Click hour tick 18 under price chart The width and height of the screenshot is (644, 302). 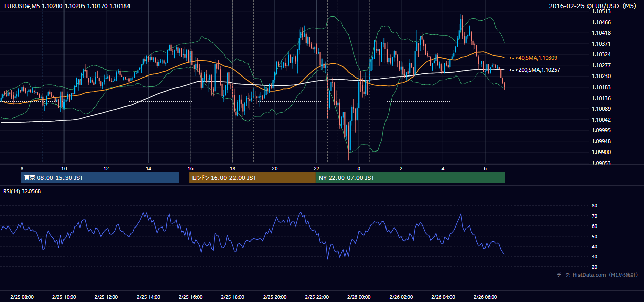pyautogui.click(x=232, y=168)
